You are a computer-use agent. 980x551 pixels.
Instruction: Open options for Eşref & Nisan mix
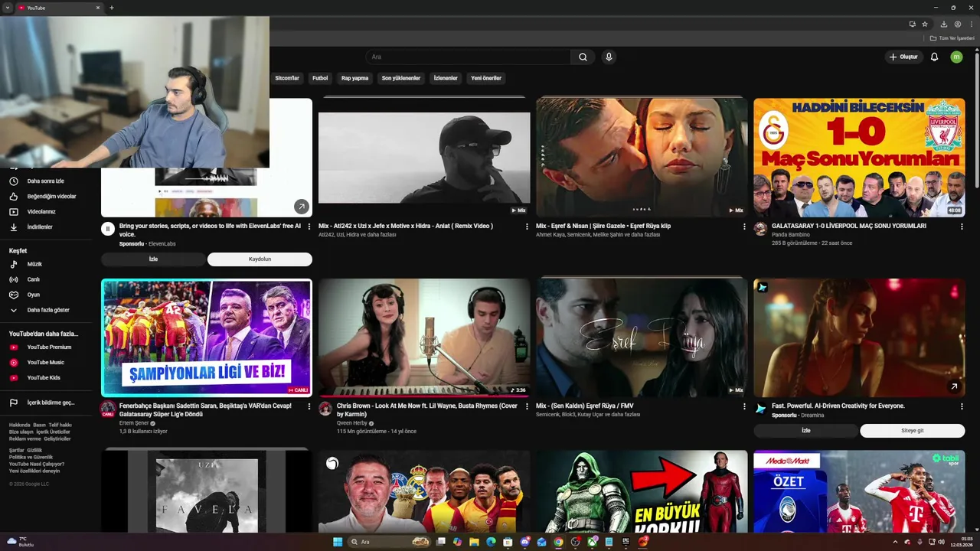[x=744, y=227]
